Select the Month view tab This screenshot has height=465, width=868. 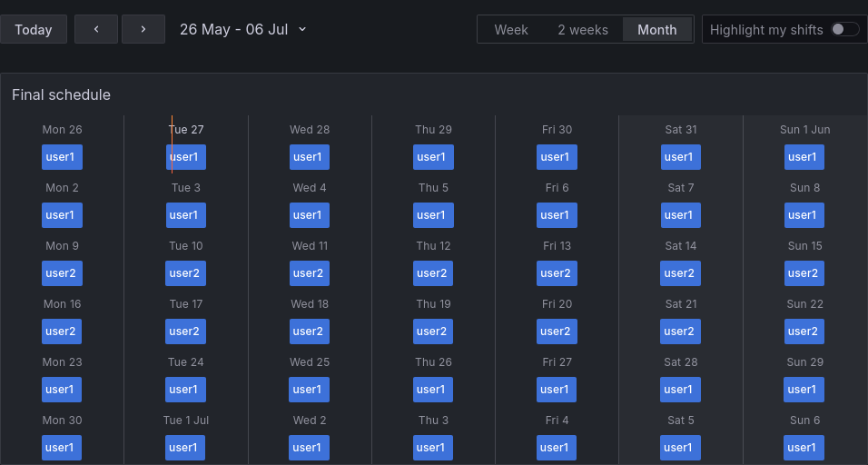[657, 30]
